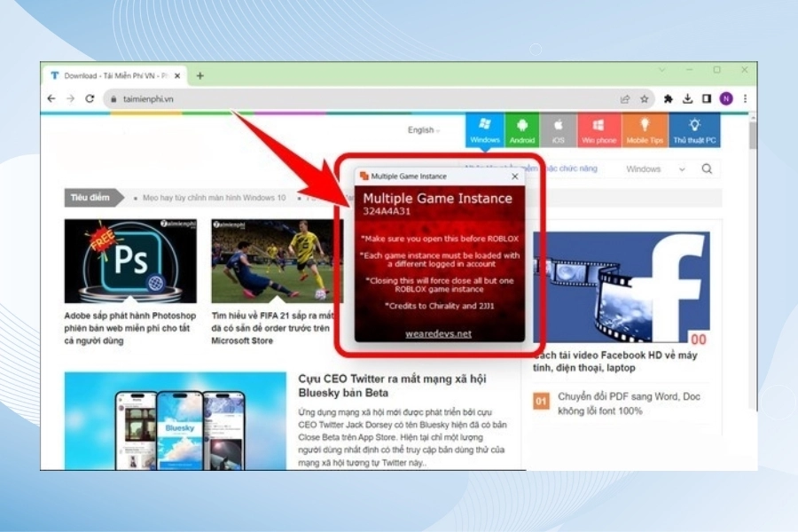Follow the wearedevs.net link
798x532 pixels.
click(440, 333)
